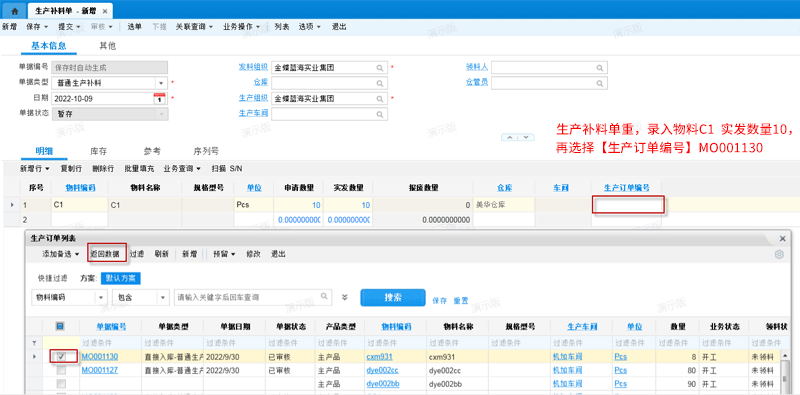The height and width of the screenshot is (395, 800).
Task: Collapse the header panel expander arrows
Action: coord(518,138)
